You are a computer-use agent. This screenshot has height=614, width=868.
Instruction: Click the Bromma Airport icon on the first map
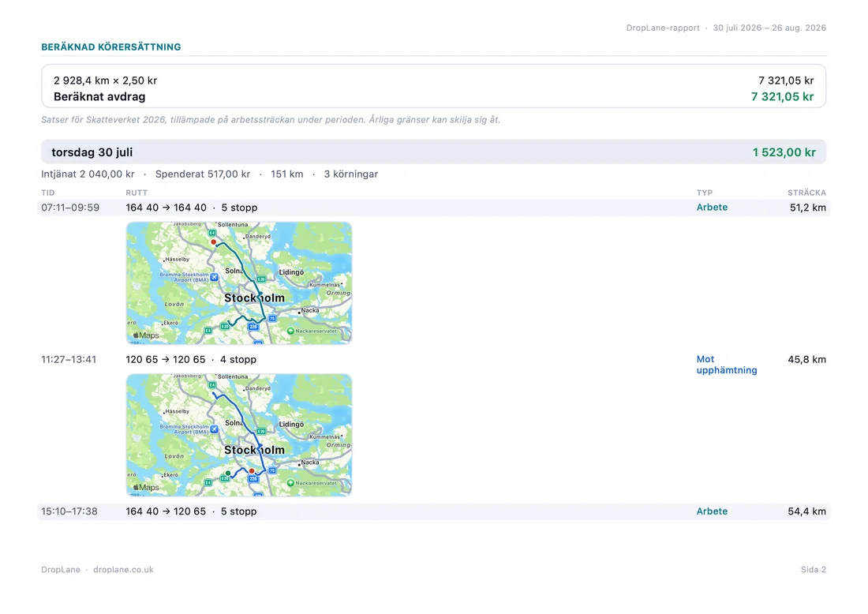pyautogui.click(x=214, y=277)
